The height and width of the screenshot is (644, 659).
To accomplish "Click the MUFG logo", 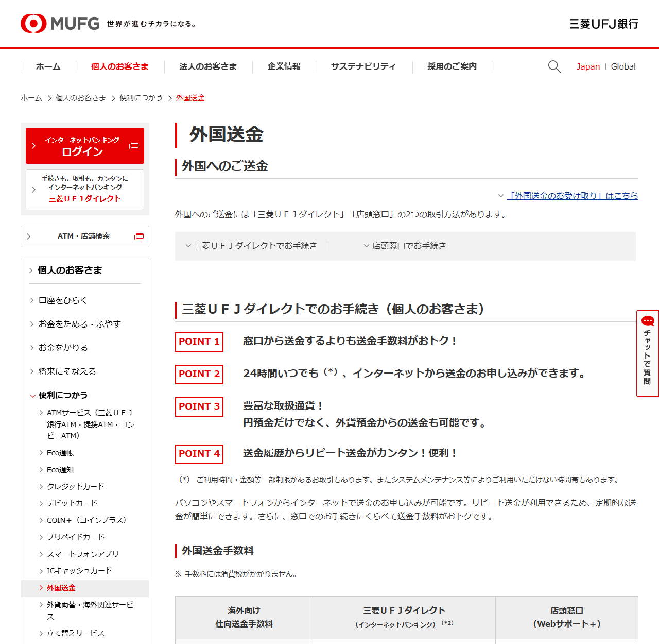I will point(60,23).
